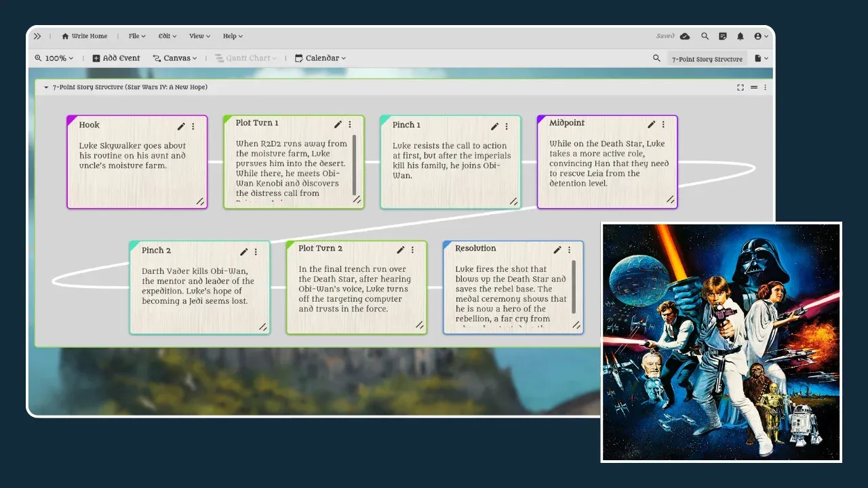The width and height of the screenshot is (868, 488).
Task: Click the Star Wars poster image
Action: coord(721,342)
